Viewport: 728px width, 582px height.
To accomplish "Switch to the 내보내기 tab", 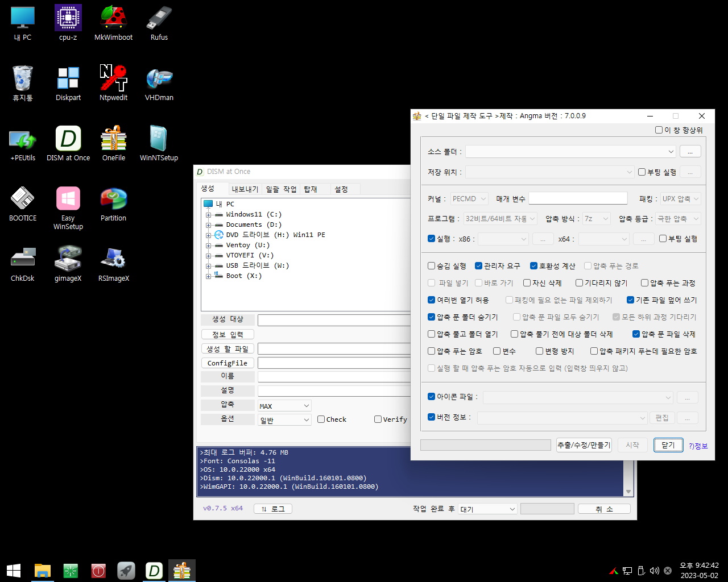I will (x=245, y=189).
